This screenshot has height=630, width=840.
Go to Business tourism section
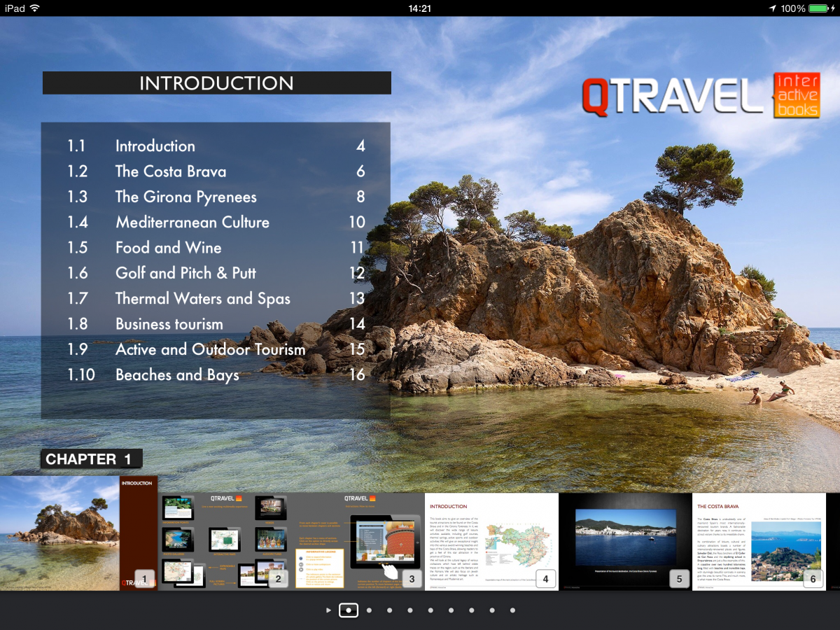click(x=216, y=324)
